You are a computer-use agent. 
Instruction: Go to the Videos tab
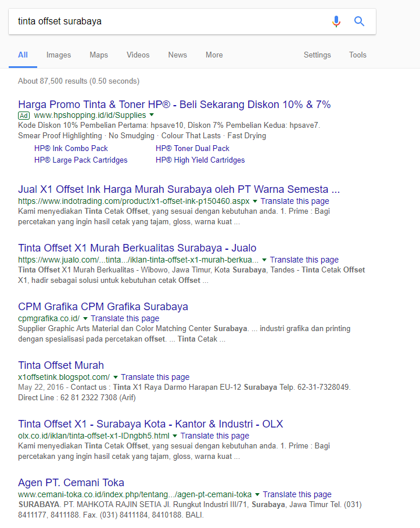[138, 55]
